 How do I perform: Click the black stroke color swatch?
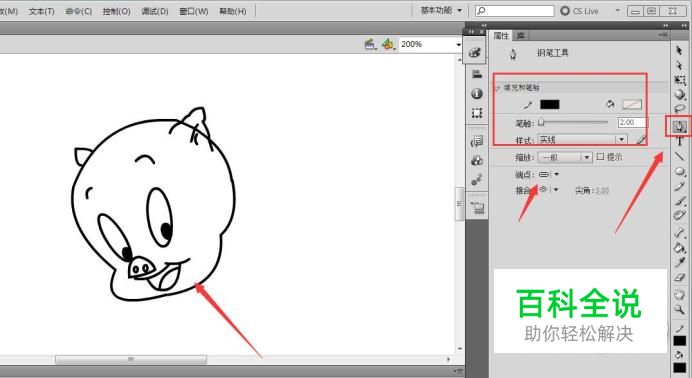point(549,105)
